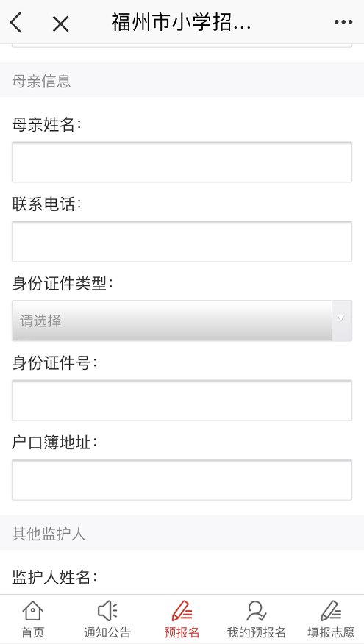Screen dimensions: 364x644
Task: Tap the 母亲信息 section header
Action: click(41, 81)
